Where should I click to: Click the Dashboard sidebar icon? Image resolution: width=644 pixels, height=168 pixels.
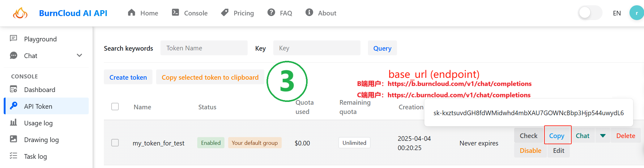14,89
